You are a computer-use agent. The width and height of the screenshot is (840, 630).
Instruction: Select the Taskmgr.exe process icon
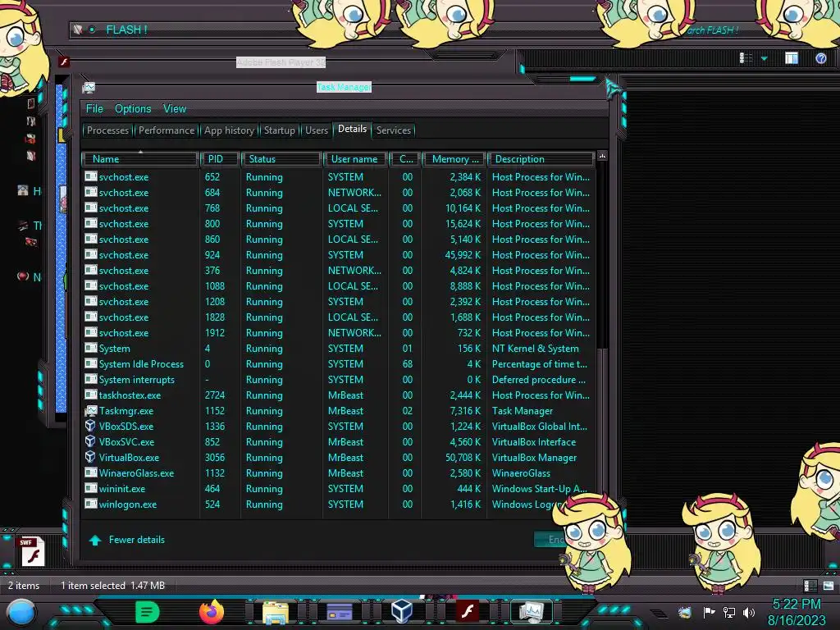[90, 411]
